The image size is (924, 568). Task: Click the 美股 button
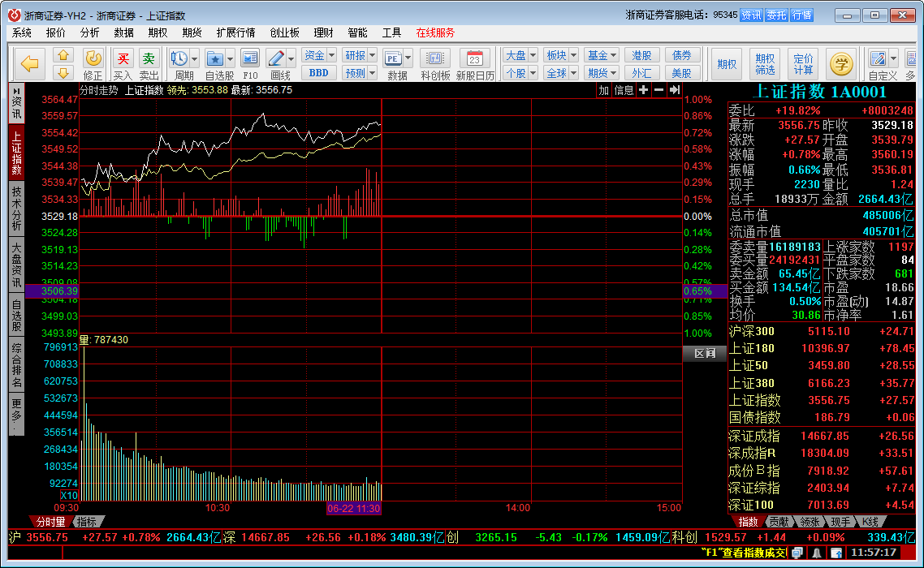click(x=682, y=73)
